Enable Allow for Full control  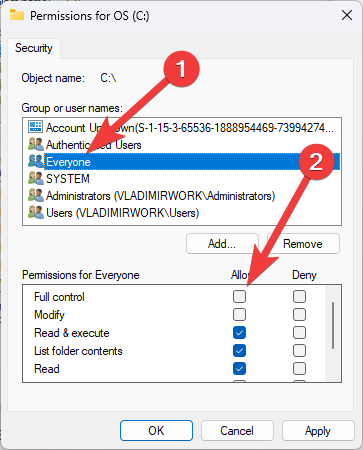[239, 296]
